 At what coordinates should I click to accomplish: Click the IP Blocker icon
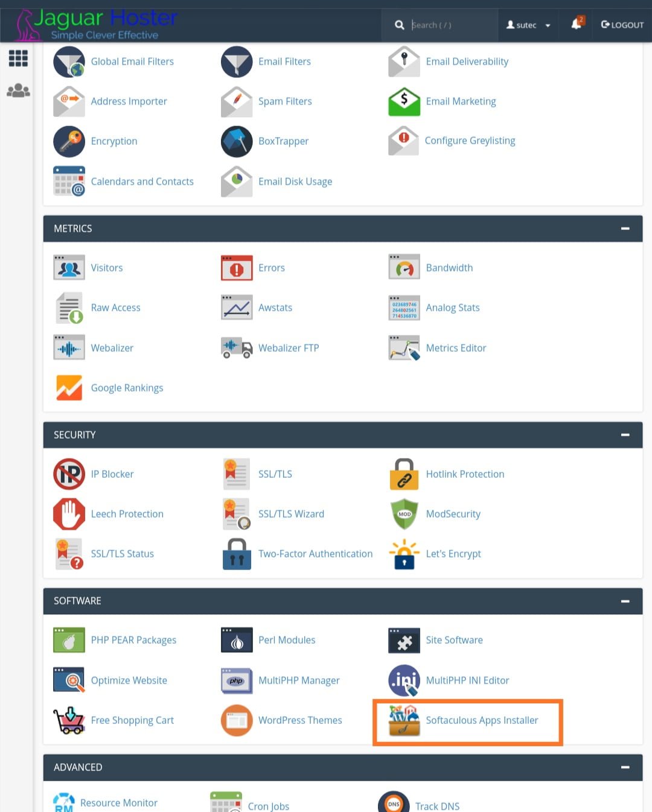tap(69, 474)
